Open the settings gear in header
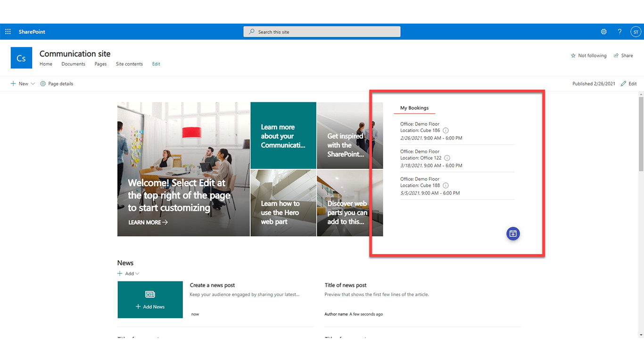This screenshot has height=362, width=644. [x=603, y=32]
